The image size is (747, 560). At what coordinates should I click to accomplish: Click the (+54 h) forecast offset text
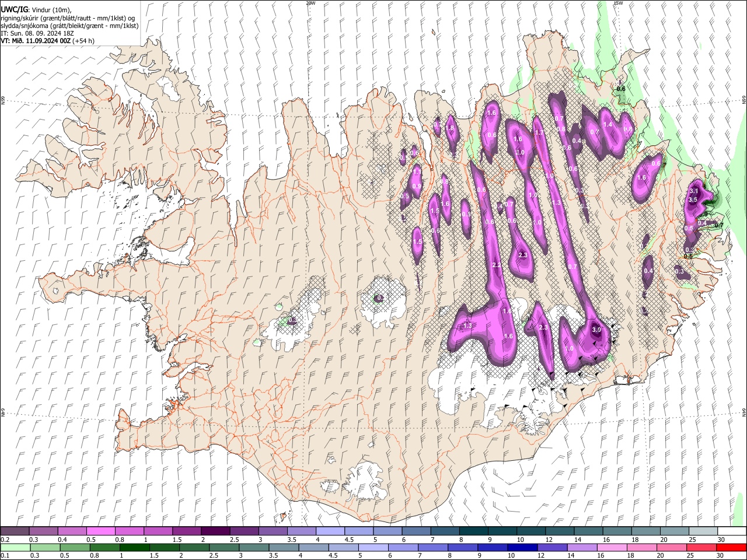[84, 41]
